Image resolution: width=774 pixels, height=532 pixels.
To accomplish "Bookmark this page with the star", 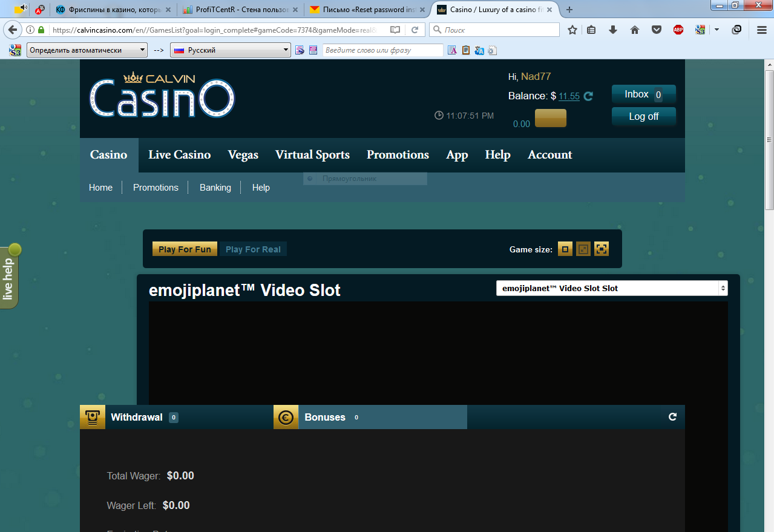I will (572, 30).
